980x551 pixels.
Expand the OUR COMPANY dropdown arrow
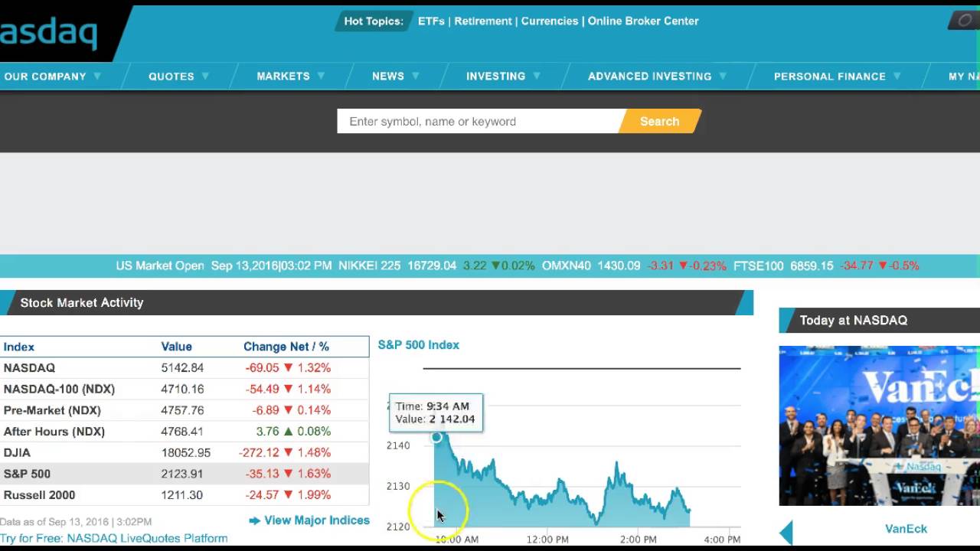point(97,76)
